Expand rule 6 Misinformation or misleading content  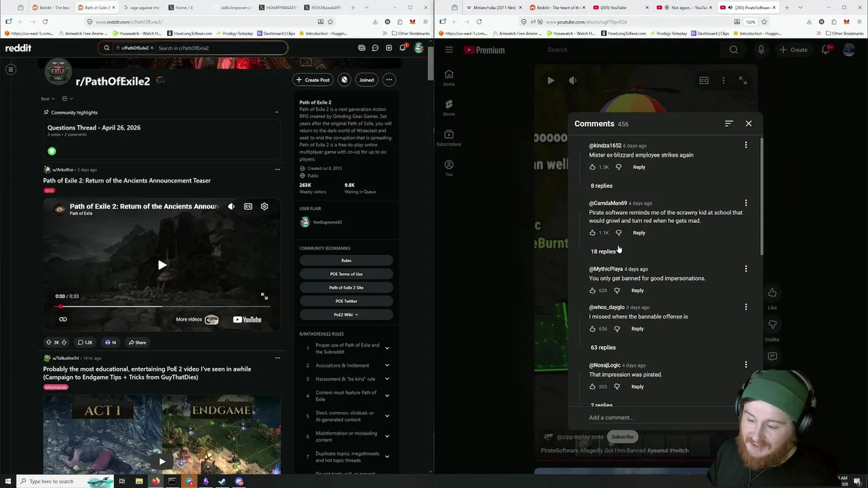point(387,436)
